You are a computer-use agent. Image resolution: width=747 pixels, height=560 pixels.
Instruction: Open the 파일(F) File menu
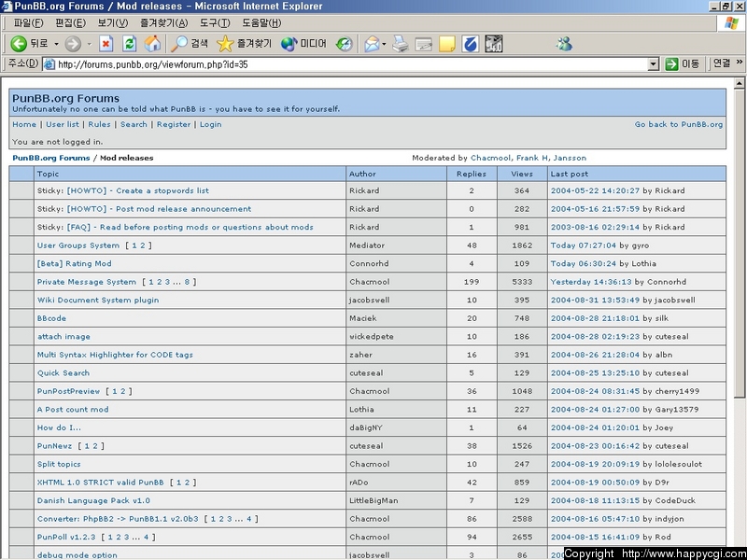click(28, 22)
